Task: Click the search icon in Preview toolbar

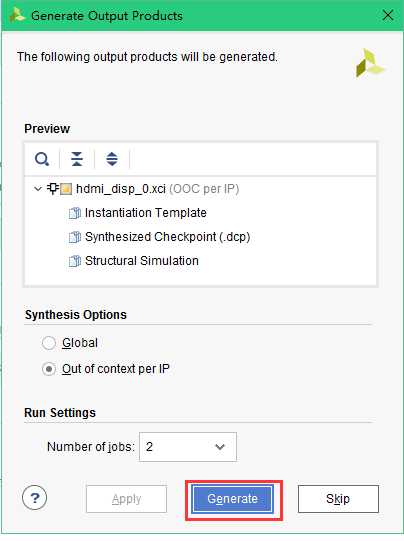Action: (42, 159)
